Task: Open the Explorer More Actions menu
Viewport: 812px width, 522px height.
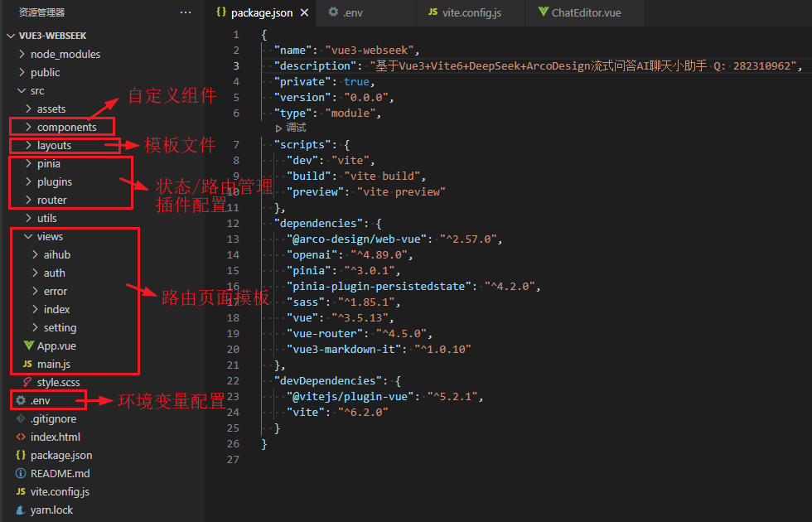Action: tap(186, 12)
